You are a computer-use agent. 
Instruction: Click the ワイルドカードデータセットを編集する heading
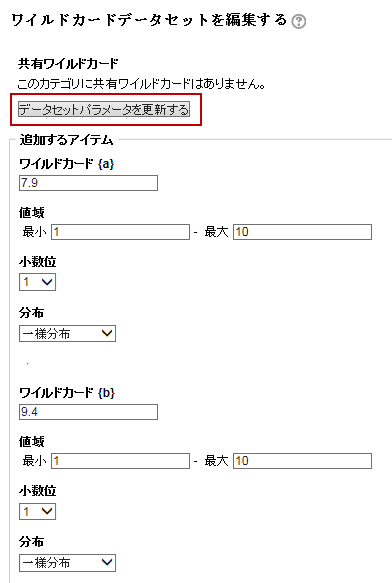pos(149,20)
